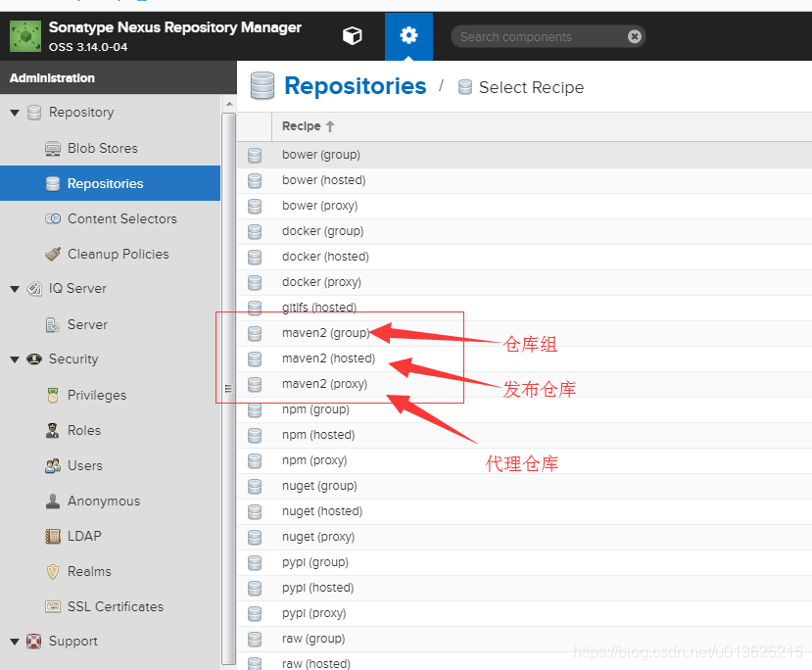Open the Administration gear icon tab
Viewport: 812px width, 670px height.
(408, 36)
